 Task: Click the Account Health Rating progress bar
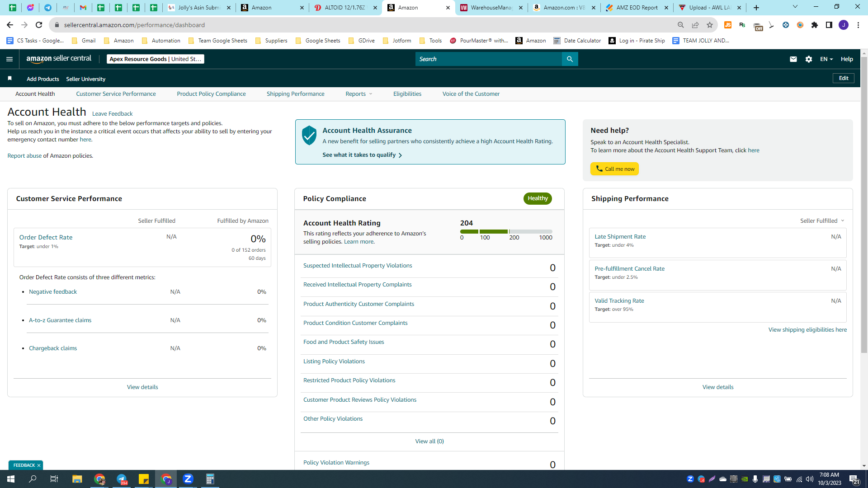click(506, 231)
